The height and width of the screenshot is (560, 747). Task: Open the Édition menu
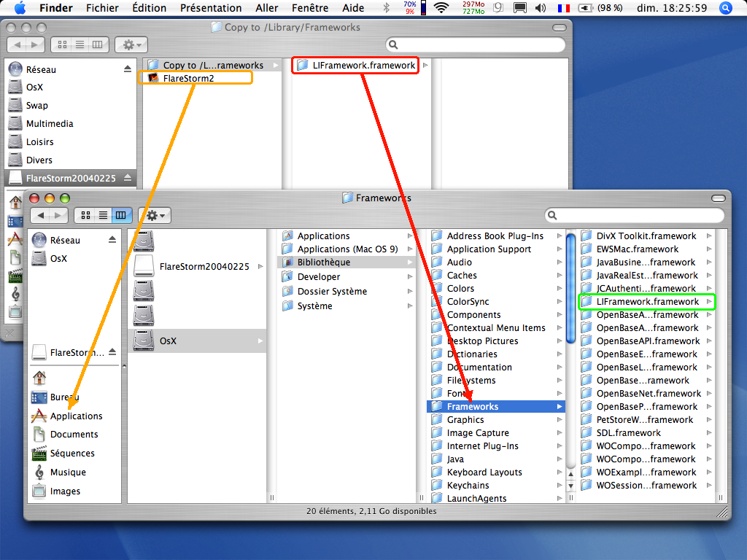(149, 7)
